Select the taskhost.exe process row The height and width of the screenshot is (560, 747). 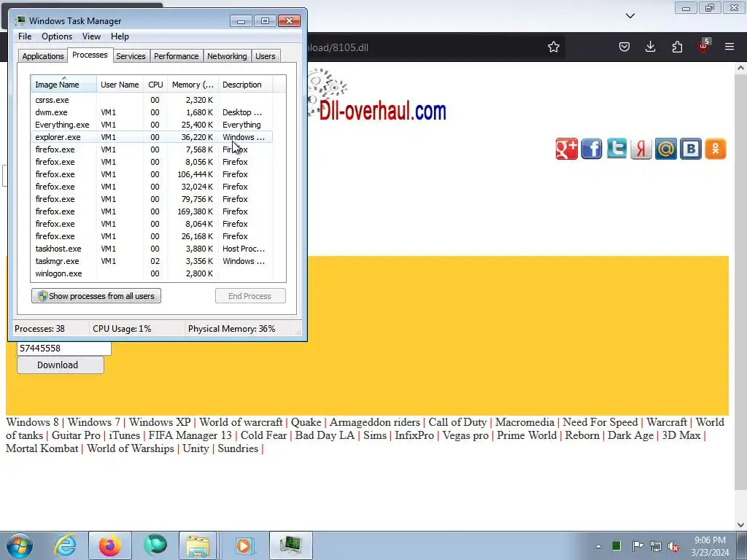152,249
